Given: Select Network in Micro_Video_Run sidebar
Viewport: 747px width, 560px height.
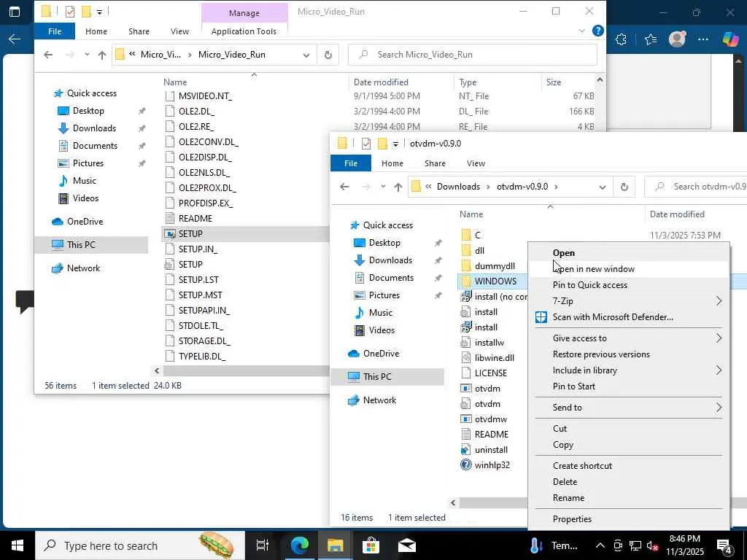Looking at the screenshot, I should (83, 268).
